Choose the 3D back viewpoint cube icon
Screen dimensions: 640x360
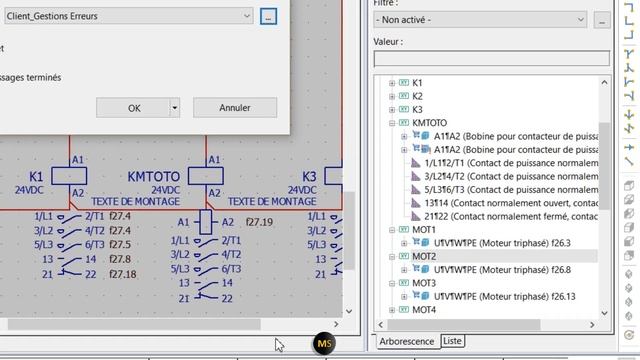pyautogui.click(x=629, y=256)
